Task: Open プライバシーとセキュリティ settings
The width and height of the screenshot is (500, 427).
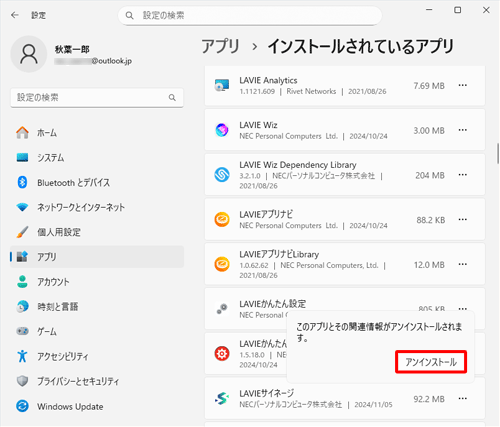Action: point(97,381)
